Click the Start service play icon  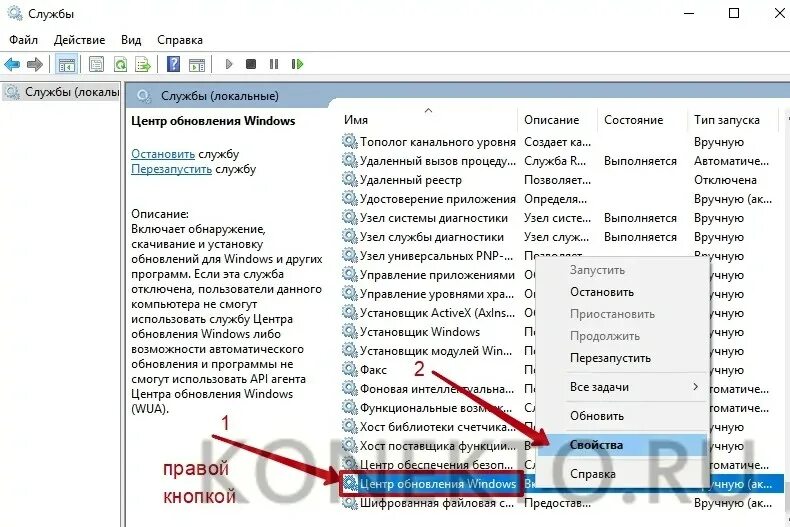[229, 64]
